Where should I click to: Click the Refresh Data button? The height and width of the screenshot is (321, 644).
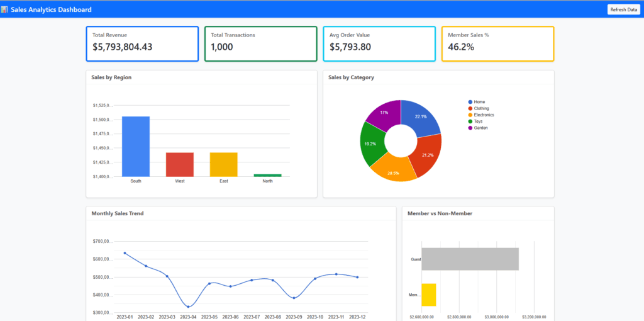pyautogui.click(x=623, y=9)
